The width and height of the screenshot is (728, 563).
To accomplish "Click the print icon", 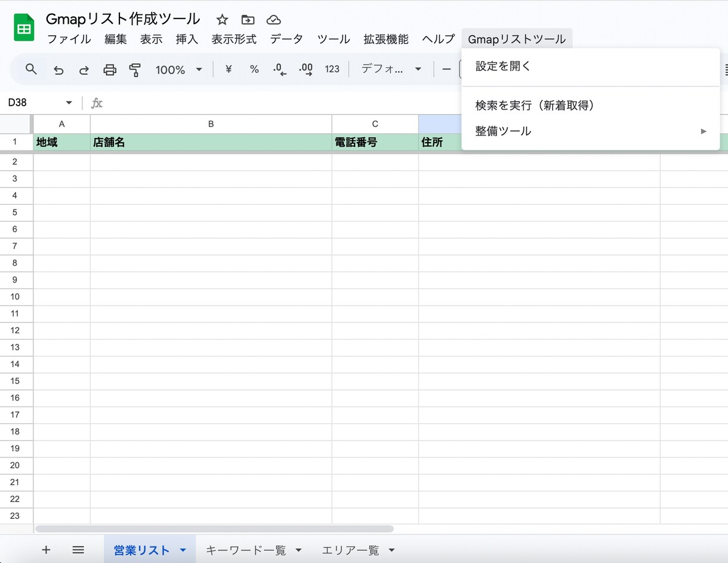I will click(x=110, y=70).
